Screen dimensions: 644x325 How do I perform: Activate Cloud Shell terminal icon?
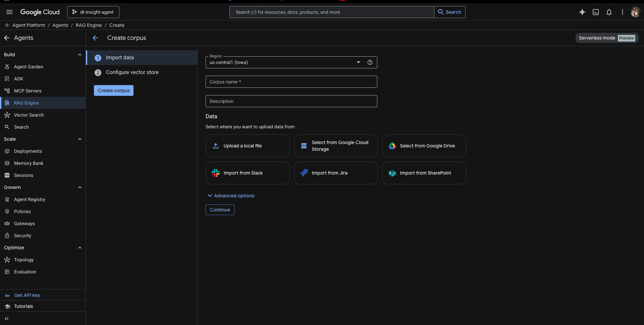596,12
